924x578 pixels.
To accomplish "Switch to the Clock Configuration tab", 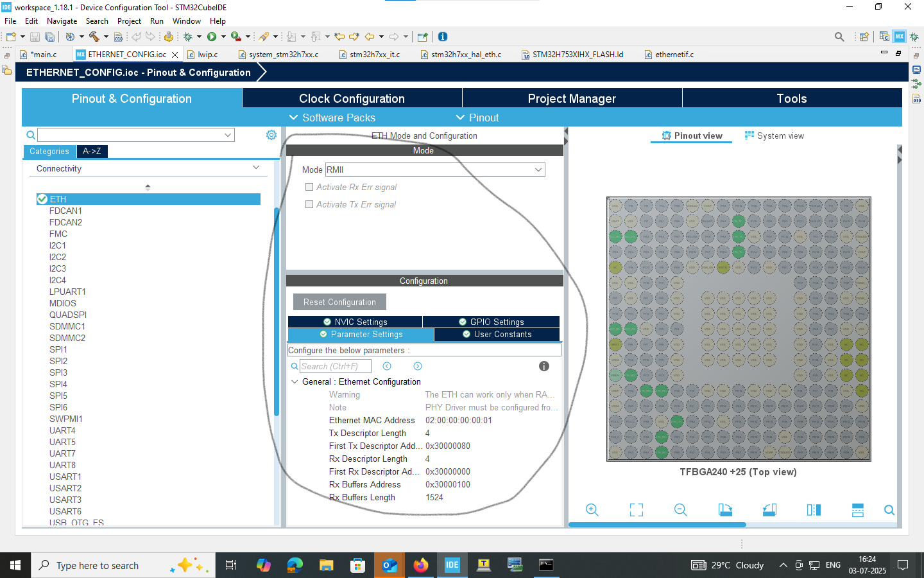I will tap(352, 98).
